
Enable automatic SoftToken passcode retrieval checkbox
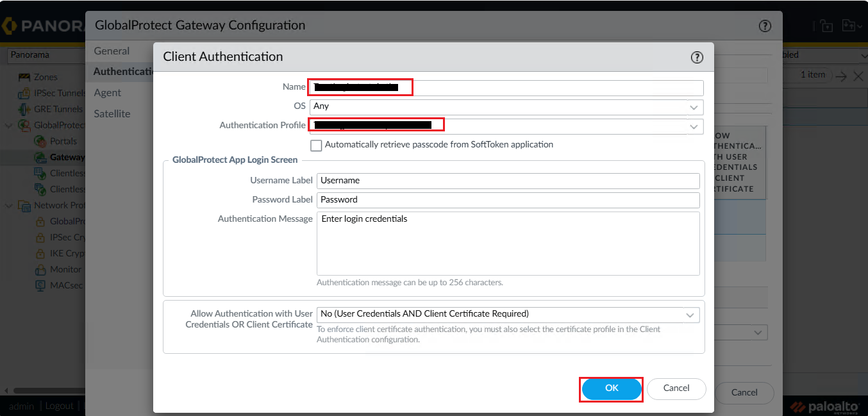[316, 146]
